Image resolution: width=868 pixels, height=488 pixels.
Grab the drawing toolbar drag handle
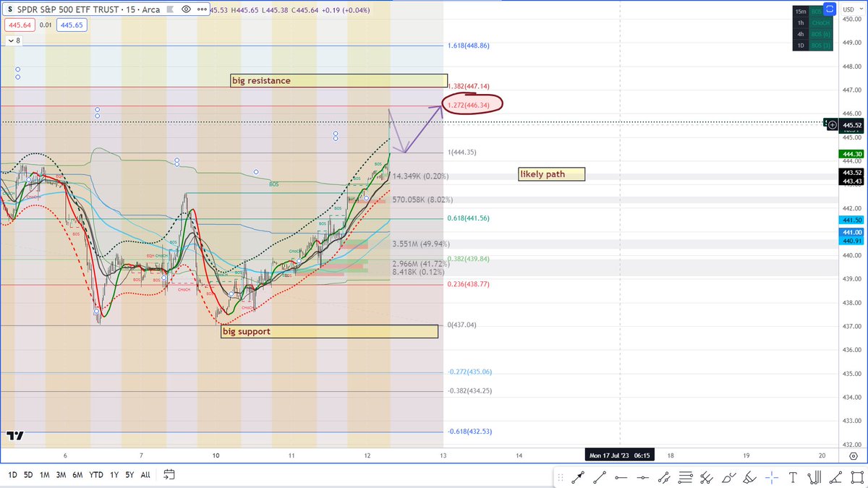(x=561, y=477)
